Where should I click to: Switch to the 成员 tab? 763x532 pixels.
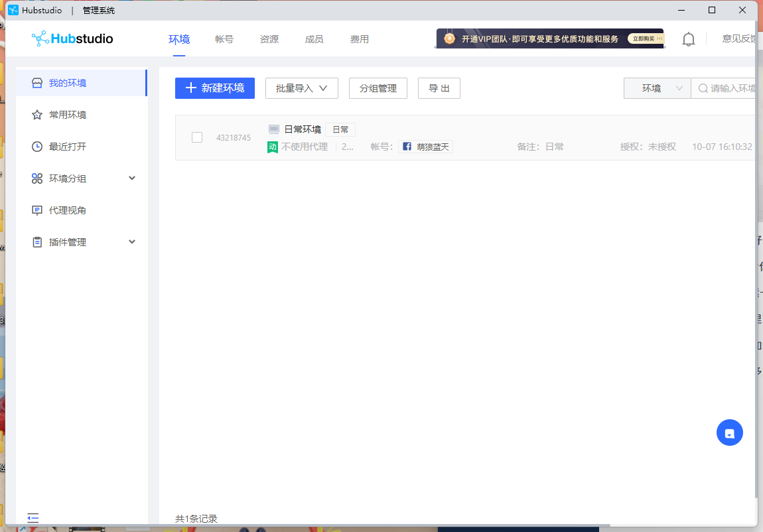click(314, 38)
